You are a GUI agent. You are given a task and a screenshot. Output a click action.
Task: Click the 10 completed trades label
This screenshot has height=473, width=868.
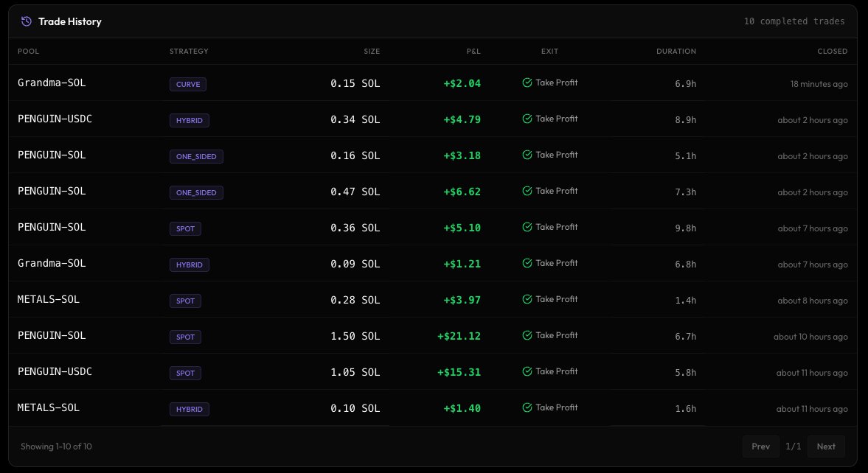point(794,21)
